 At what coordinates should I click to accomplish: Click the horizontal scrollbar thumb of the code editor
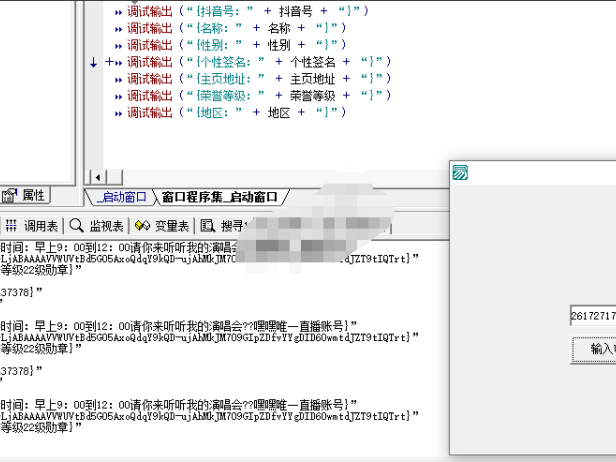(x=115, y=178)
